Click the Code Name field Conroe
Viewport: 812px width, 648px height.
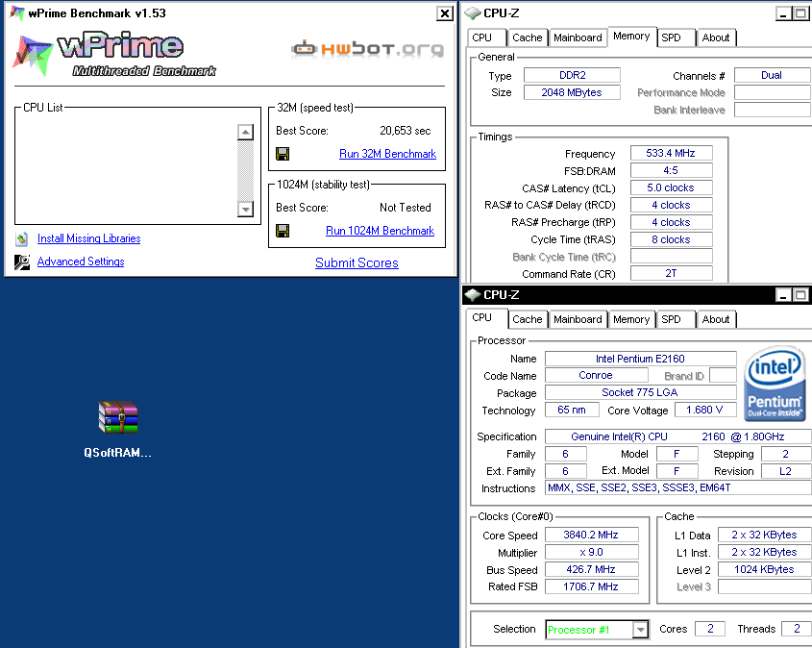click(597, 375)
